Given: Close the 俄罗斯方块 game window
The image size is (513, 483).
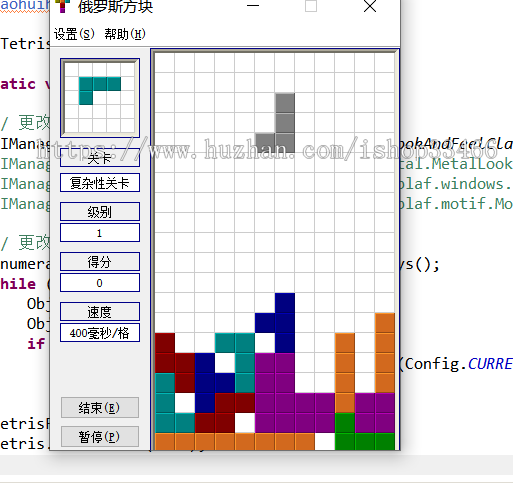Looking at the screenshot, I should [370, 6].
